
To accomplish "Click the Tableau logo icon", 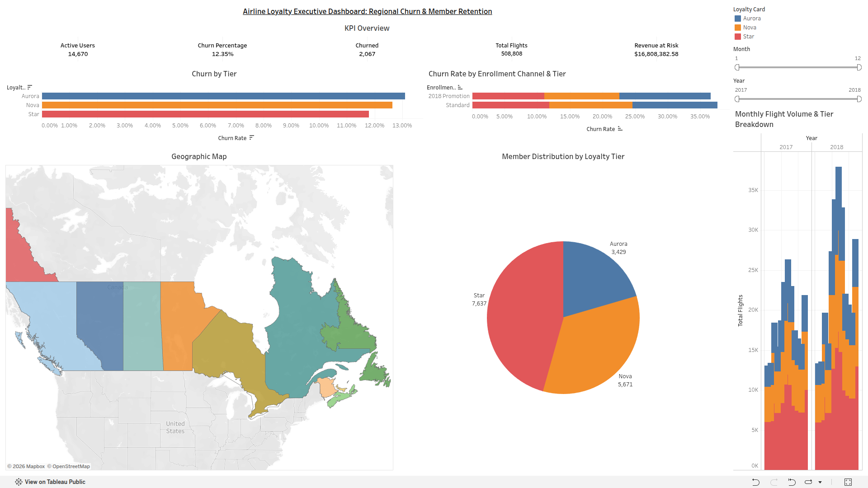I will 19,482.
